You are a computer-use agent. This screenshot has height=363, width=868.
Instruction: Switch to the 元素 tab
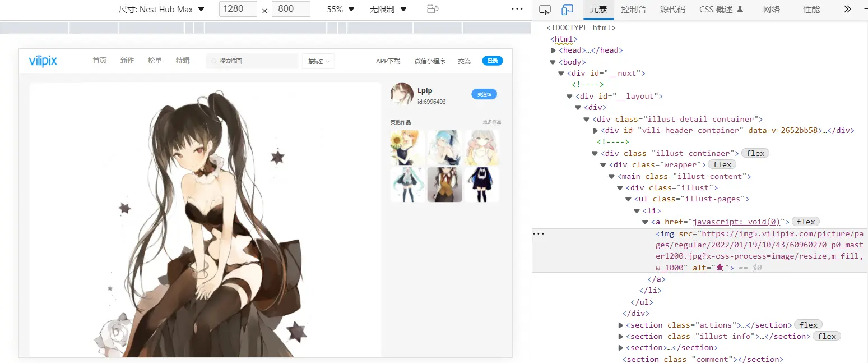click(598, 10)
